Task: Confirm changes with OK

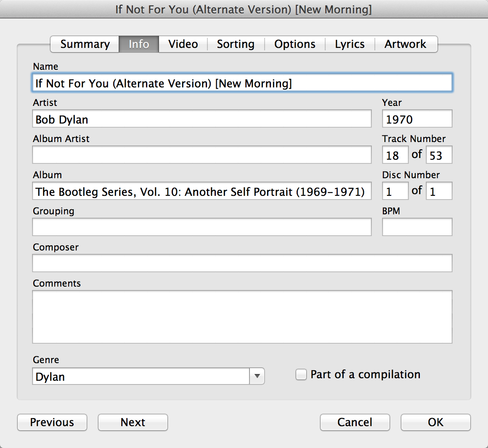Action: tap(436, 422)
